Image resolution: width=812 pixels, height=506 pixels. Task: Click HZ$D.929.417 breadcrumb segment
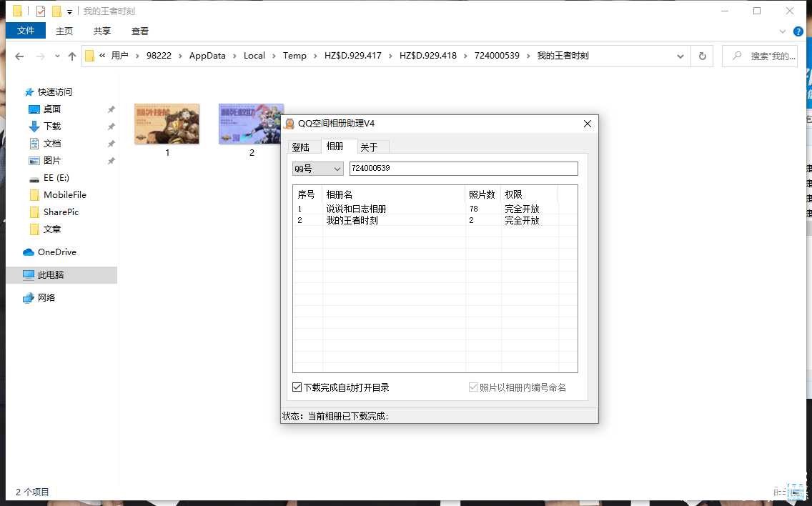coord(352,56)
